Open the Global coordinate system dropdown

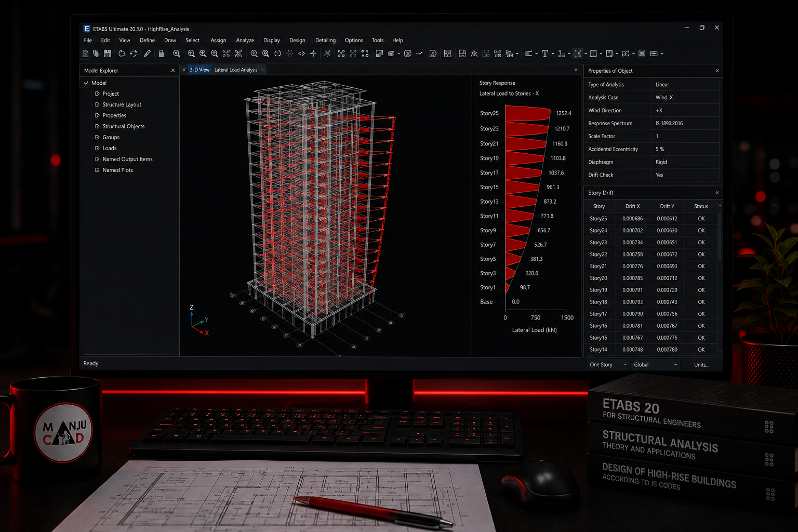pyautogui.click(x=655, y=365)
